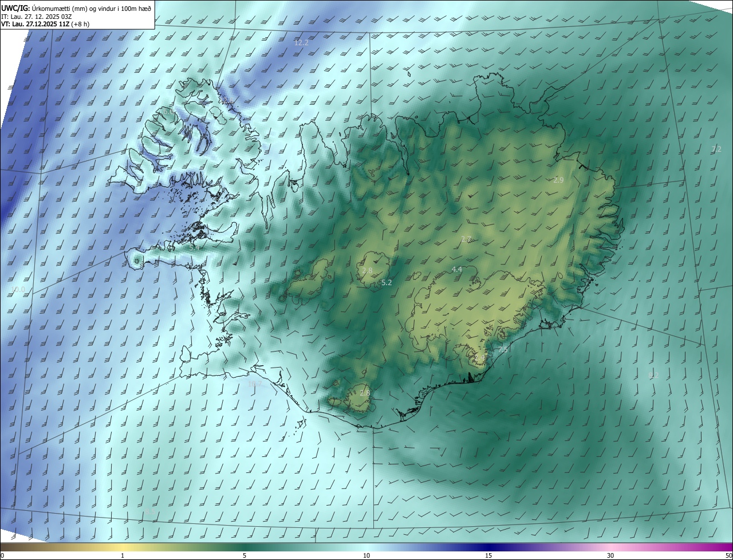
Task: Select the IT: Lau. 27. 12. 2025 03Z line
Action: point(37,16)
